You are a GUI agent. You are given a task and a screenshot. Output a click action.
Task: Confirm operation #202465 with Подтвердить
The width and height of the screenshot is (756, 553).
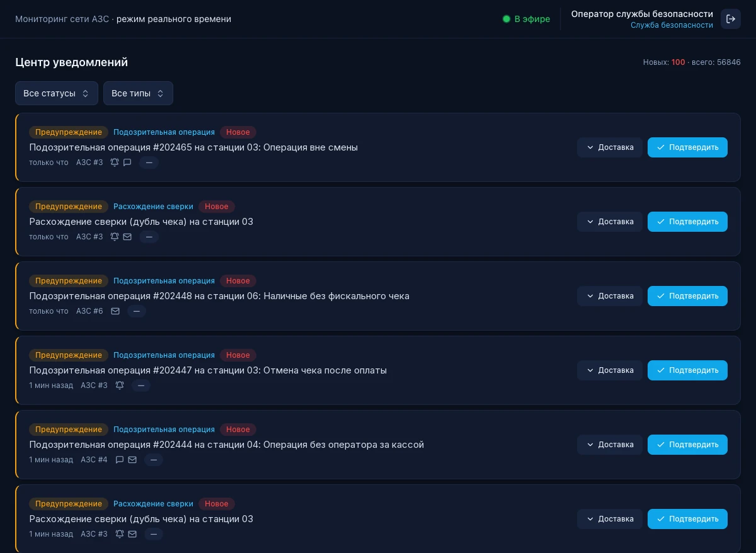point(687,147)
